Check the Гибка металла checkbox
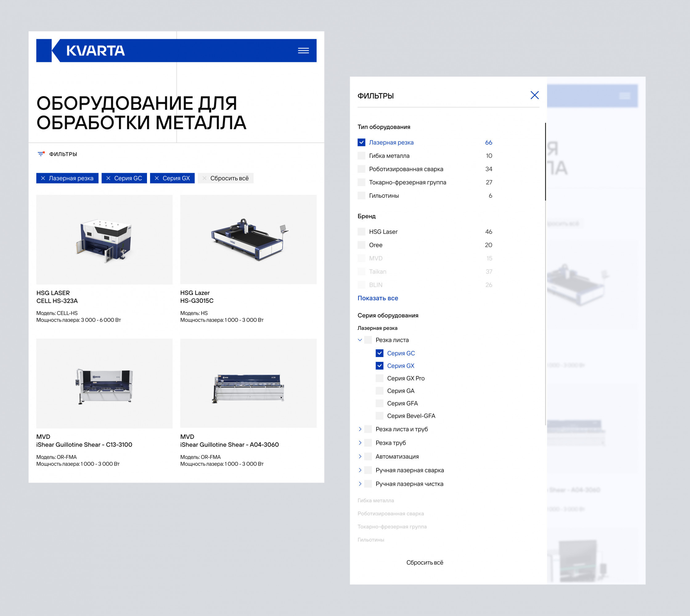Viewport: 690px width, 616px height. 361,156
